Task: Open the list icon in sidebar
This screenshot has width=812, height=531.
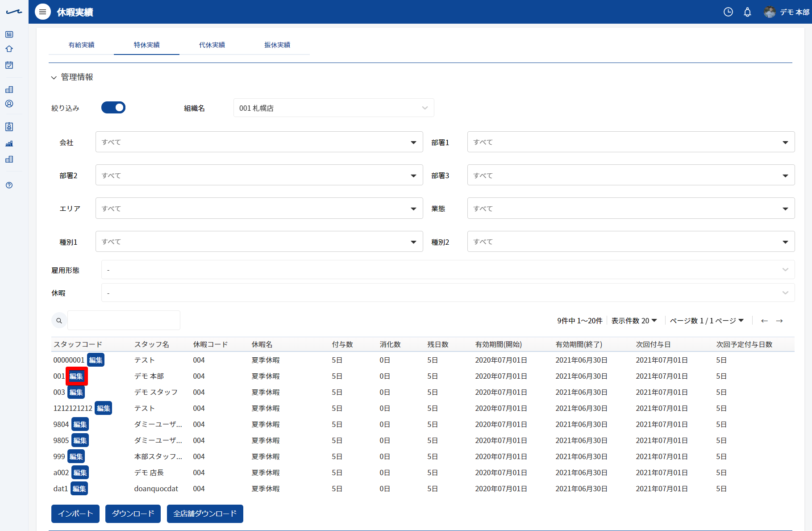Action: (9, 34)
